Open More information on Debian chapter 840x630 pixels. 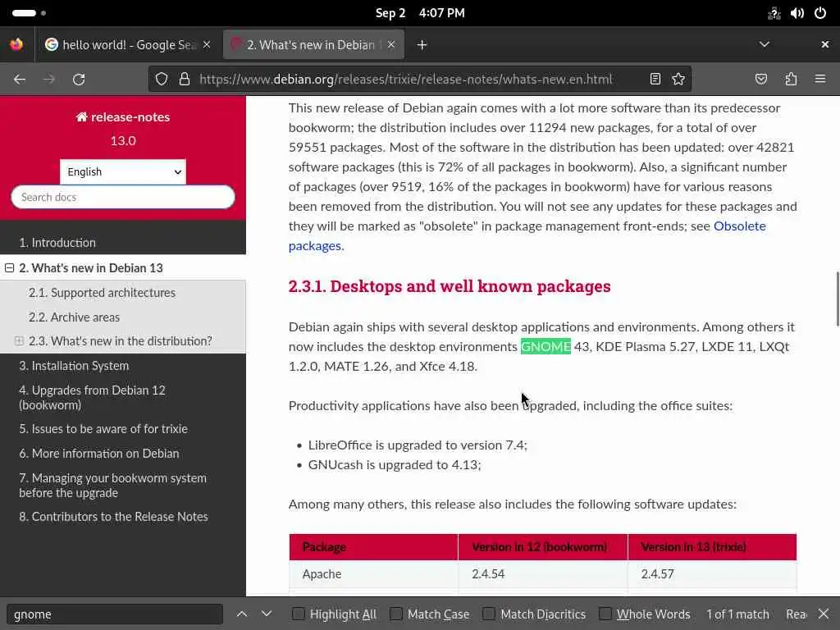99,454
